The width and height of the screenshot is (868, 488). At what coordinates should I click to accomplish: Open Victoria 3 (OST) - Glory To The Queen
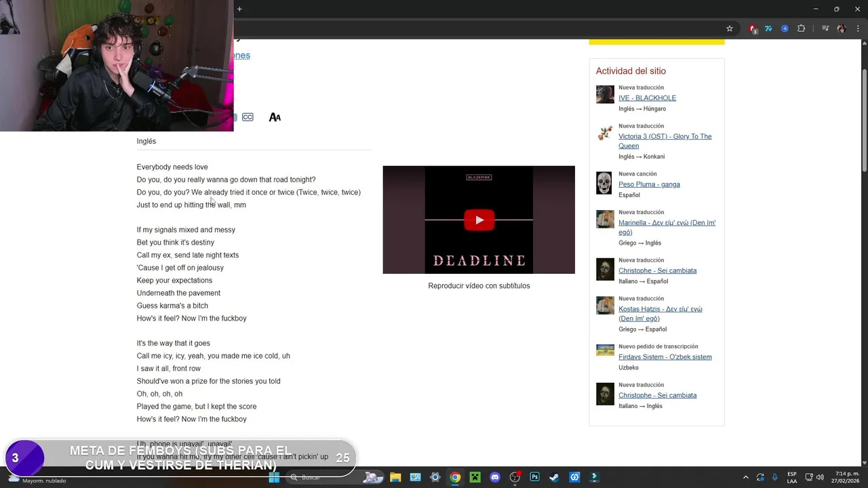665,141
